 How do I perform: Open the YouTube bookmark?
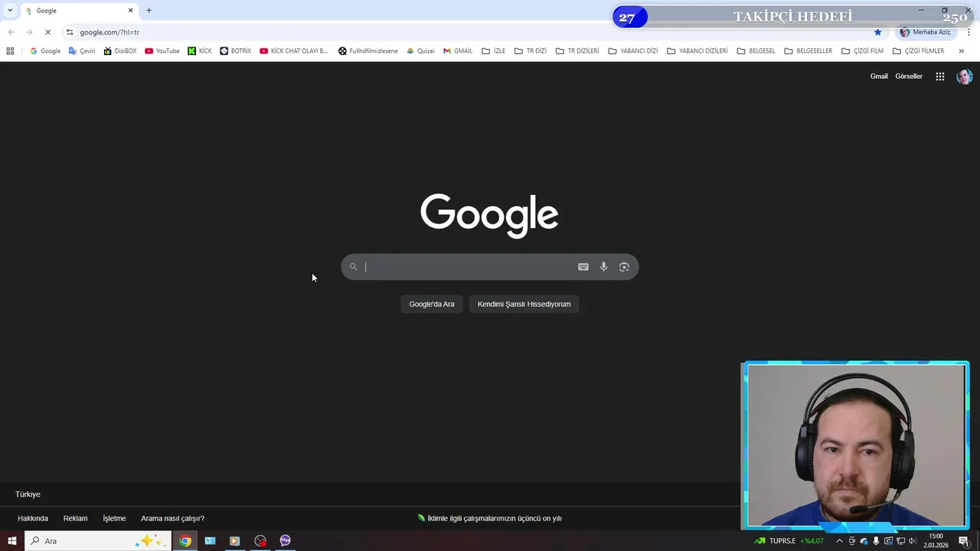(x=162, y=51)
